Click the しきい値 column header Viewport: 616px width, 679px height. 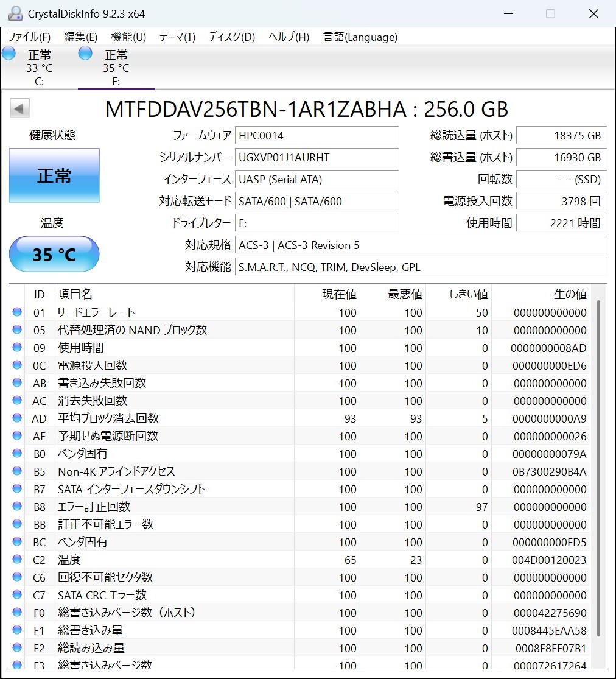click(x=459, y=294)
